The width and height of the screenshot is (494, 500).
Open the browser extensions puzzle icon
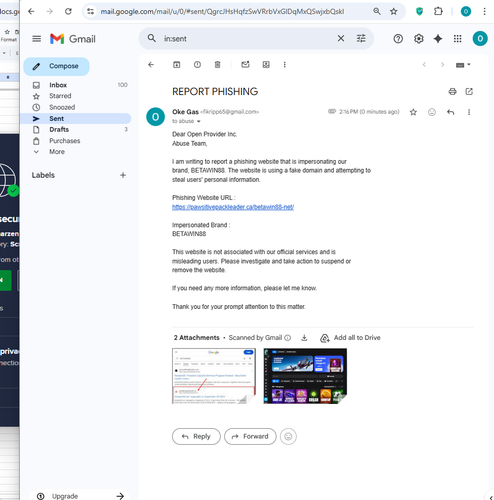pyautogui.click(x=438, y=12)
